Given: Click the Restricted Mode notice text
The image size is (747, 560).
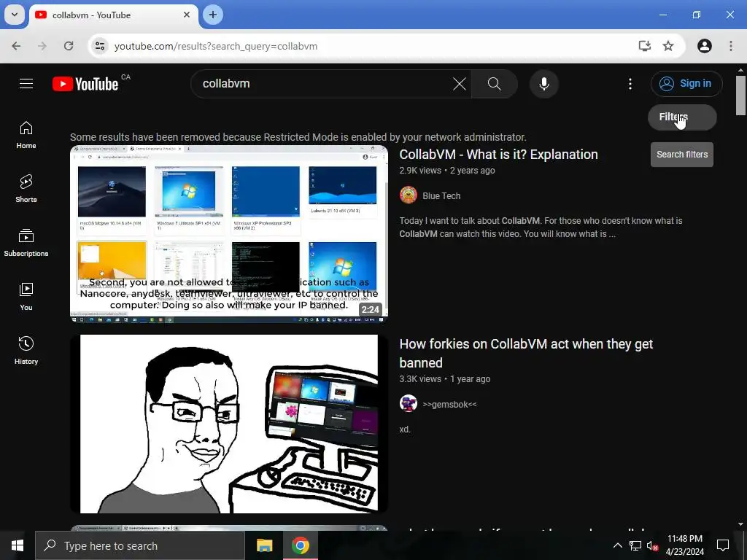Looking at the screenshot, I should click(x=298, y=137).
